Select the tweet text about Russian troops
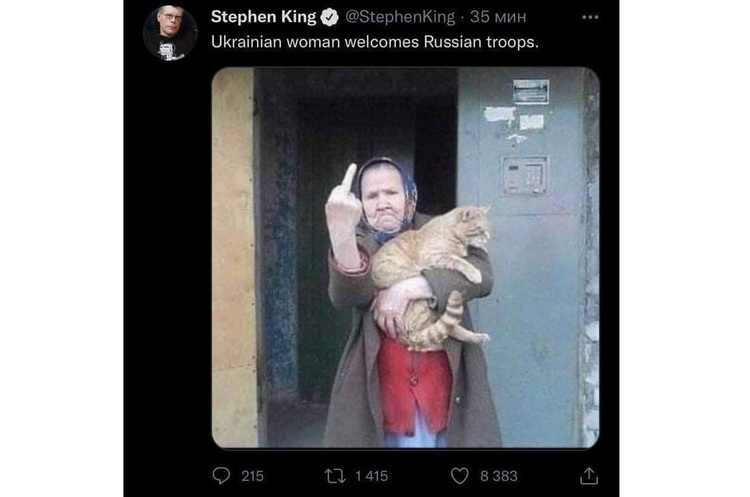 [x=375, y=42]
